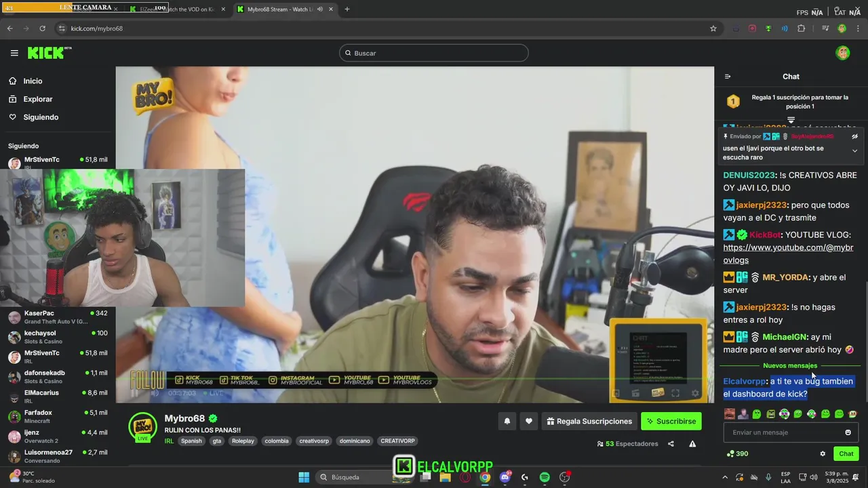868x488 pixels.
Task: Select the dominicano tag
Action: pos(355,441)
